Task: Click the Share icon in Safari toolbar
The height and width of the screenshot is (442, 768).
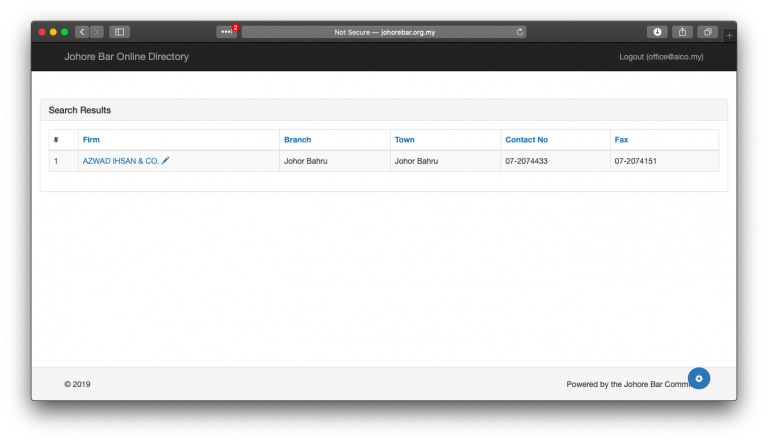Action: (x=683, y=32)
